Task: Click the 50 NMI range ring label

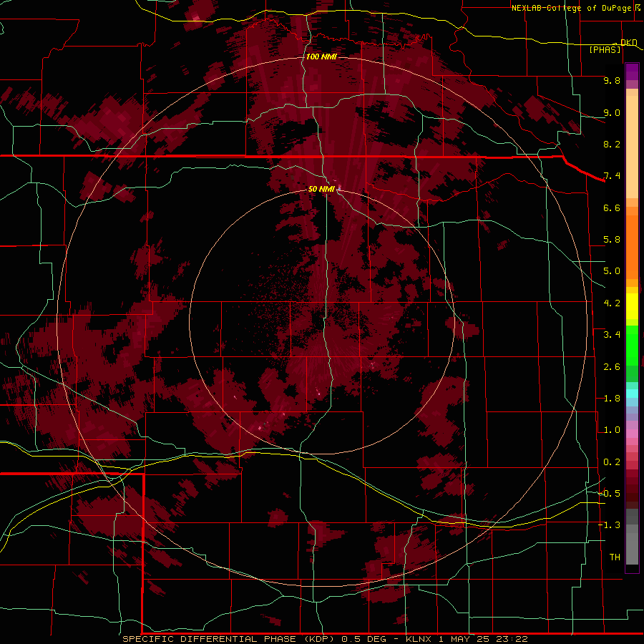Action: pyautogui.click(x=321, y=189)
